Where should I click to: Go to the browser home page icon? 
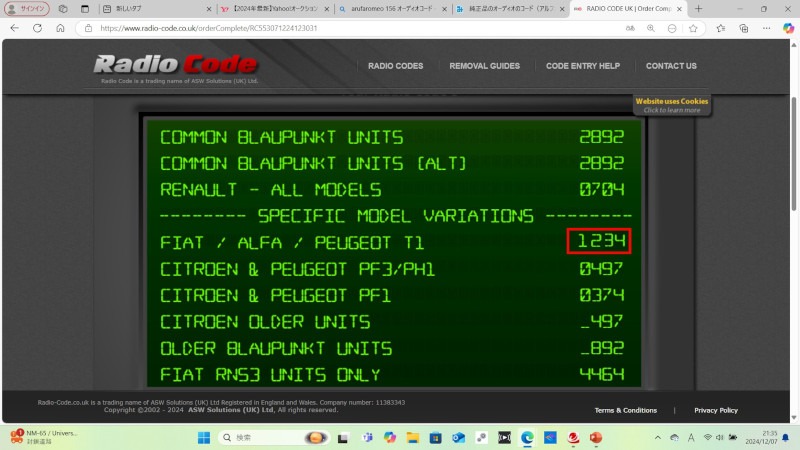point(60,28)
